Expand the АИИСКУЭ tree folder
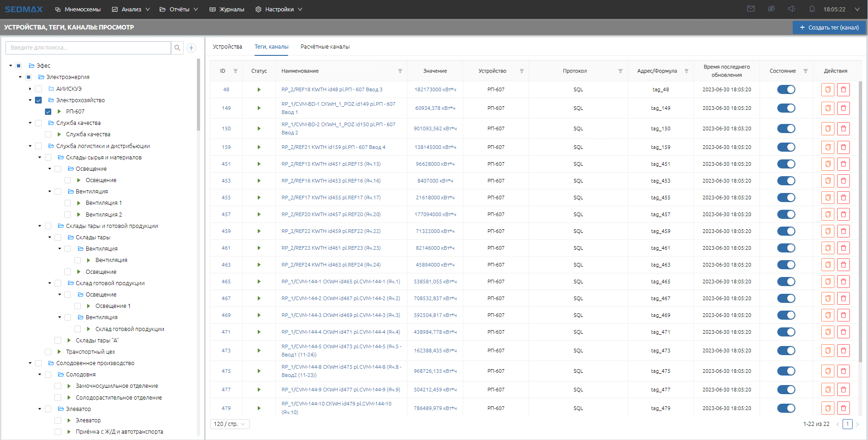Viewport: 868px width, 440px height. point(30,89)
